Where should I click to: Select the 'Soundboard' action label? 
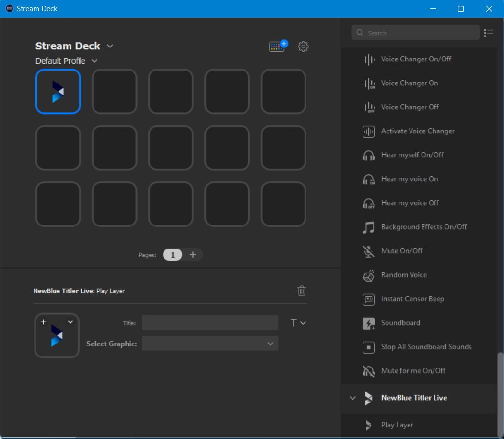tap(400, 323)
